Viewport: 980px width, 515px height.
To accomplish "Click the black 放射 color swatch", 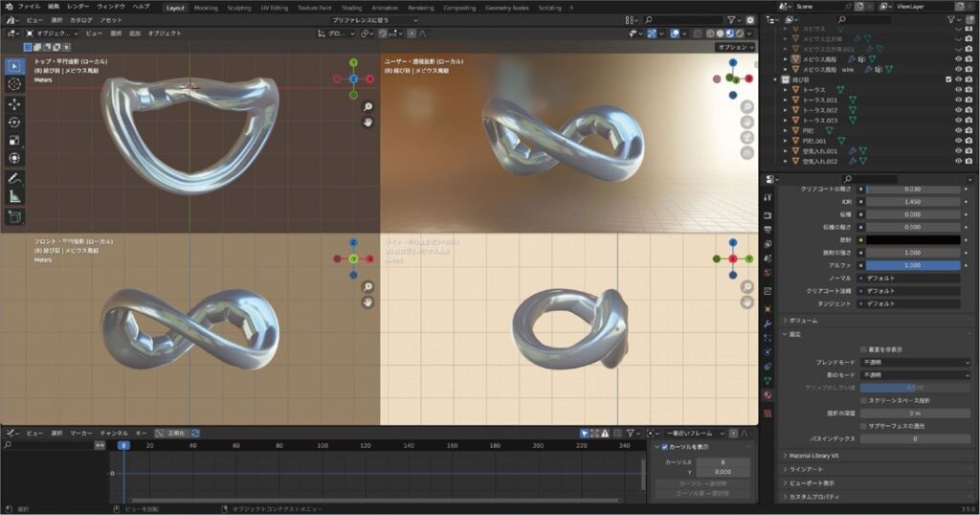I will [x=912, y=239].
